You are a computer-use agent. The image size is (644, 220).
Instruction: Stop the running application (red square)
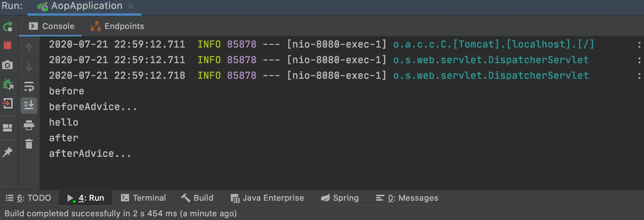[8, 45]
